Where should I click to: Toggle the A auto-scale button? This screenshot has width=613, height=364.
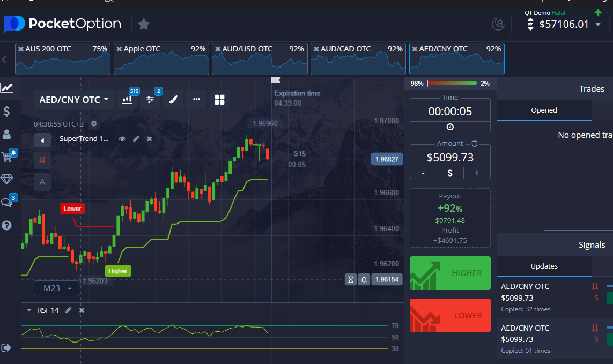42,182
